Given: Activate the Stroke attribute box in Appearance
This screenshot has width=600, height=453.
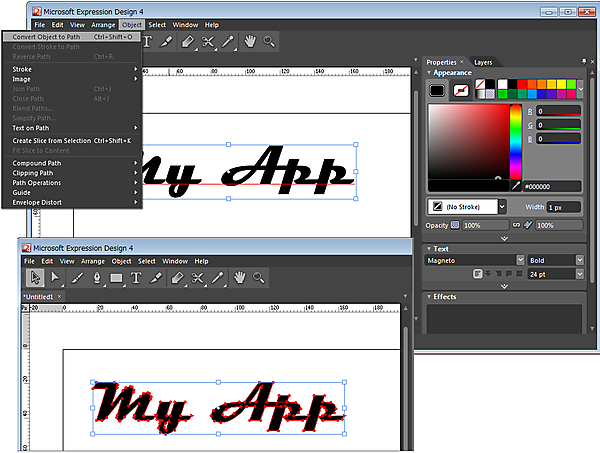Looking at the screenshot, I should point(461,90).
